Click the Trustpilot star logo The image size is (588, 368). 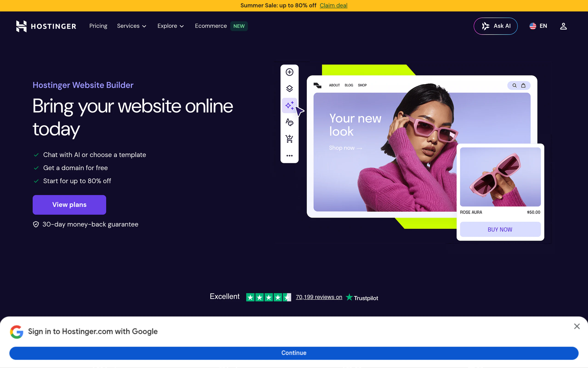pyautogui.click(x=349, y=297)
